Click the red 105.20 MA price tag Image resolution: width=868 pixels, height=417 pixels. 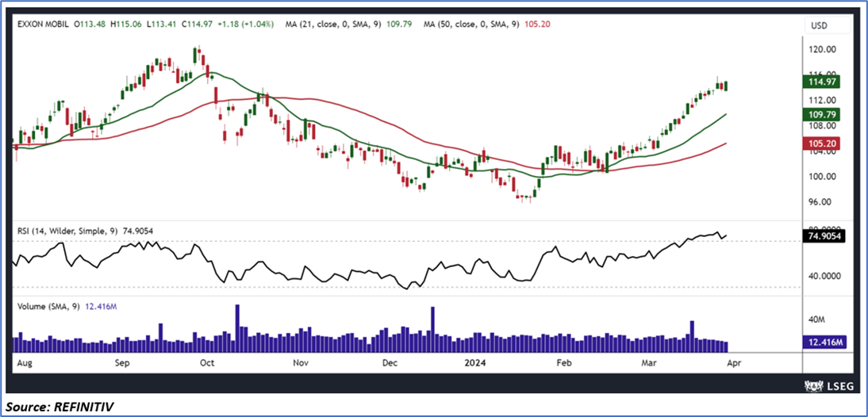(821, 143)
